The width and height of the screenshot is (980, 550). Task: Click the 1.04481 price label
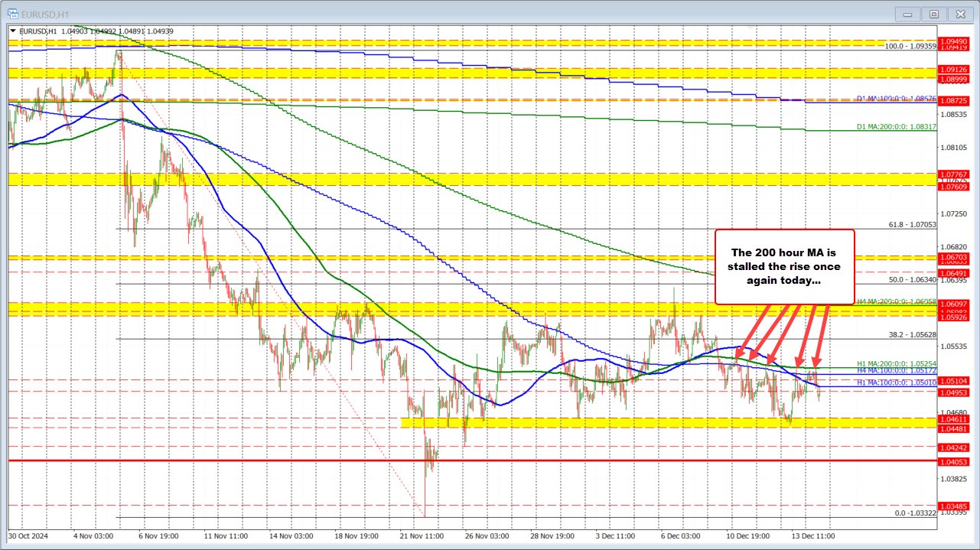(x=955, y=428)
